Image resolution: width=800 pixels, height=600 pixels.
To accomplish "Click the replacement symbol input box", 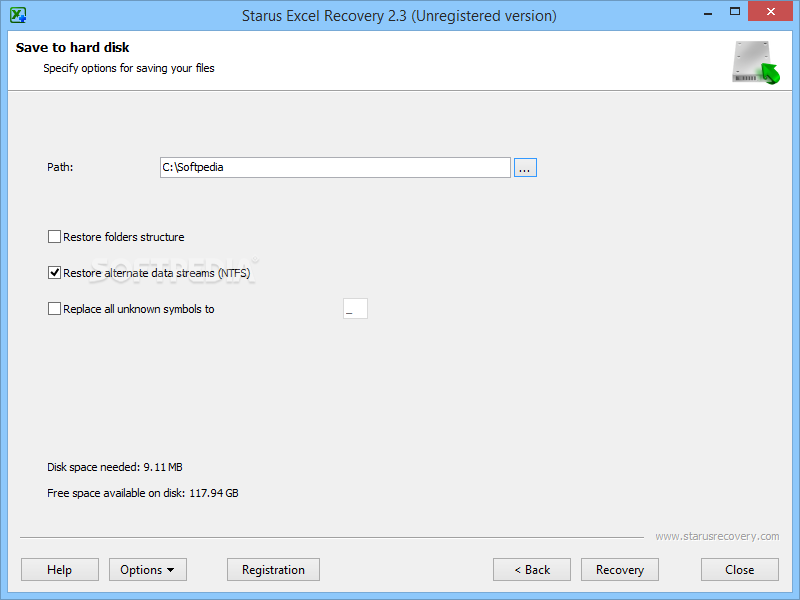I will coord(355,309).
